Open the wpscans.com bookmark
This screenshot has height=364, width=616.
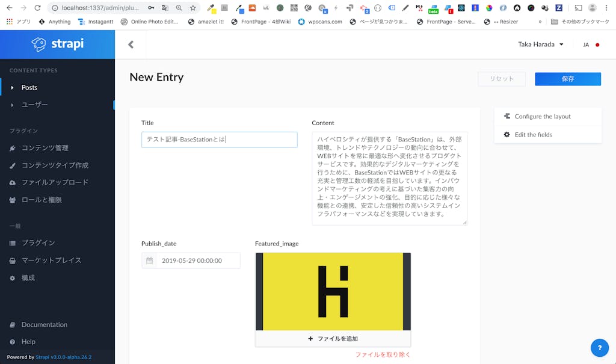pyautogui.click(x=320, y=22)
